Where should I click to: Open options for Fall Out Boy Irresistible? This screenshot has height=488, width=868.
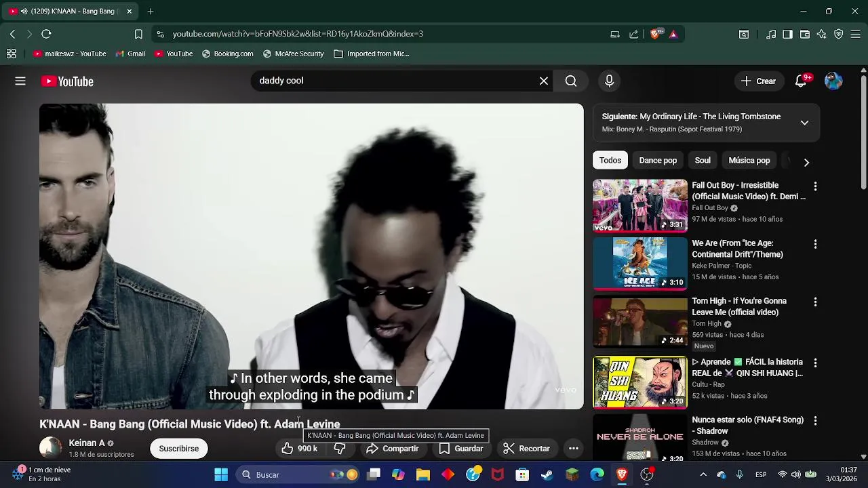click(815, 186)
